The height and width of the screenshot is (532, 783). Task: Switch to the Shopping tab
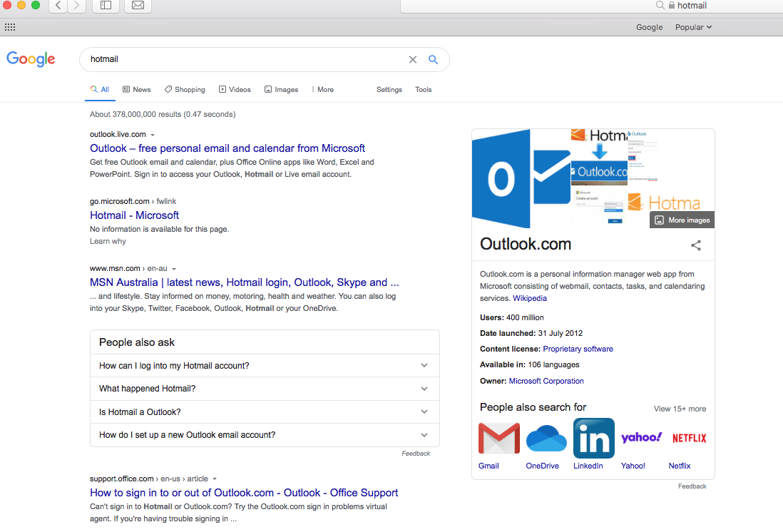click(x=185, y=89)
